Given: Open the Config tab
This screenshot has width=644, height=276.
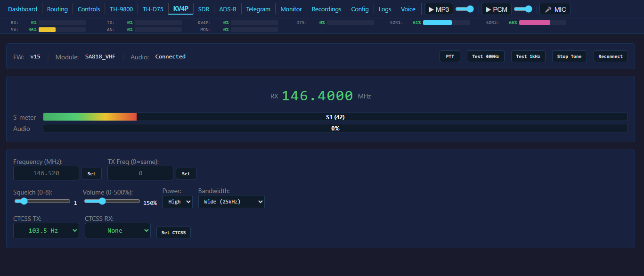Looking at the screenshot, I should [x=360, y=9].
